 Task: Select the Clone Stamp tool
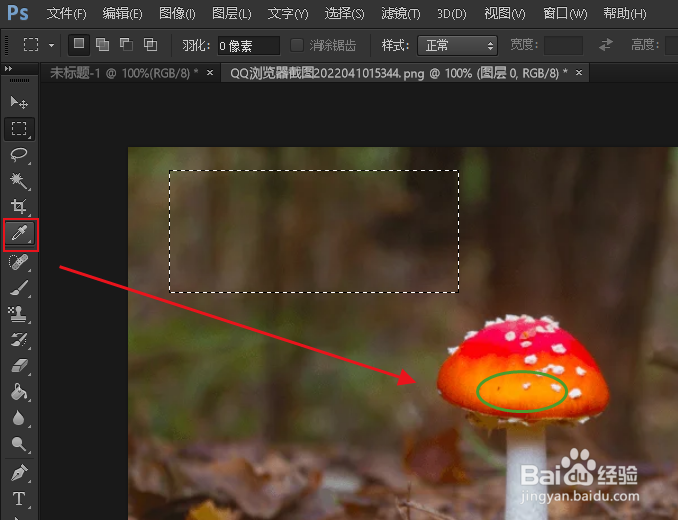pyautogui.click(x=19, y=314)
